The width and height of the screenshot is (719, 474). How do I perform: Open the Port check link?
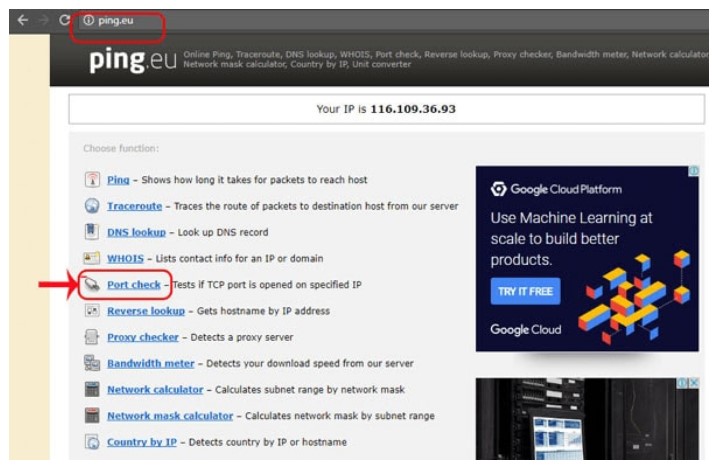(134, 285)
